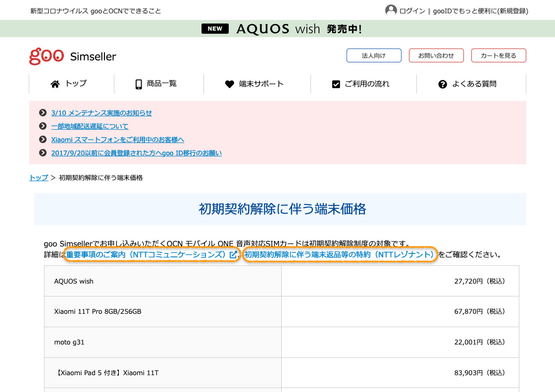Image resolution: width=555 pixels, height=392 pixels.
Task: Open Xiaomi スマートフォンをご利用中のお客様へ link
Action: pyautogui.click(x=117, y=140)
